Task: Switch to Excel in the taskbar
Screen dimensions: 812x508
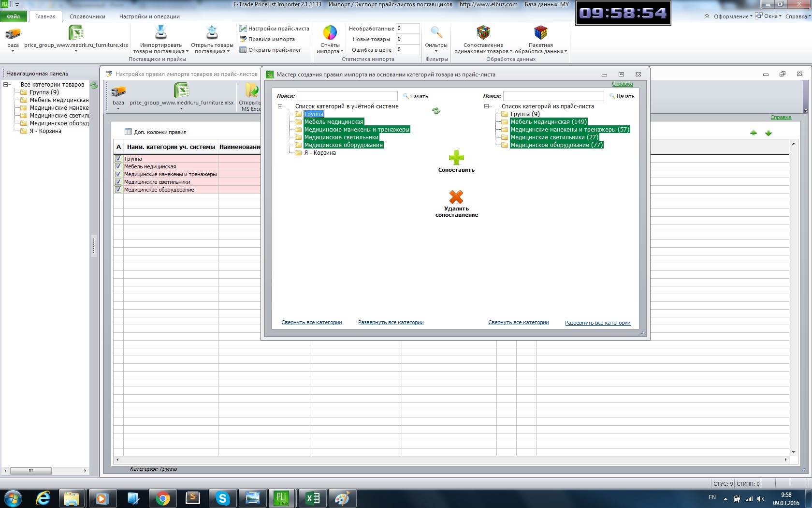Action: (313, 498)
